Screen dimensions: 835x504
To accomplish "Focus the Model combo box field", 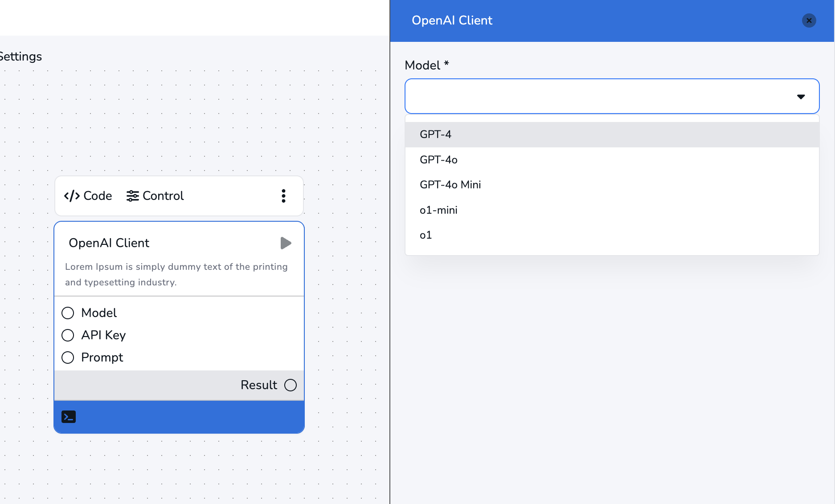I will coord(597,96).
